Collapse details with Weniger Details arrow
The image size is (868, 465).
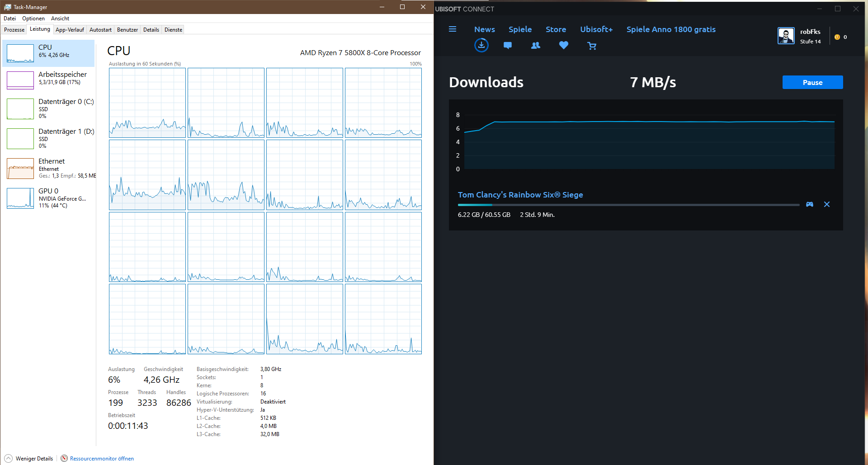tap(8, 458)
